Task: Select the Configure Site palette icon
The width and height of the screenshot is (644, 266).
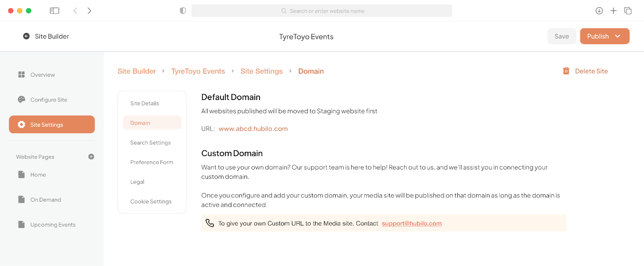Action: pyautogui.click(x=21, y=100)
